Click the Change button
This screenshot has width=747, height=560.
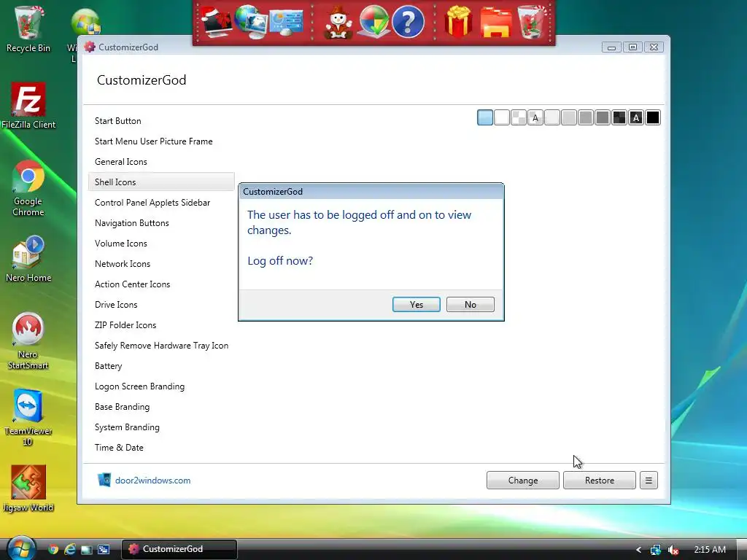[522, 480]
